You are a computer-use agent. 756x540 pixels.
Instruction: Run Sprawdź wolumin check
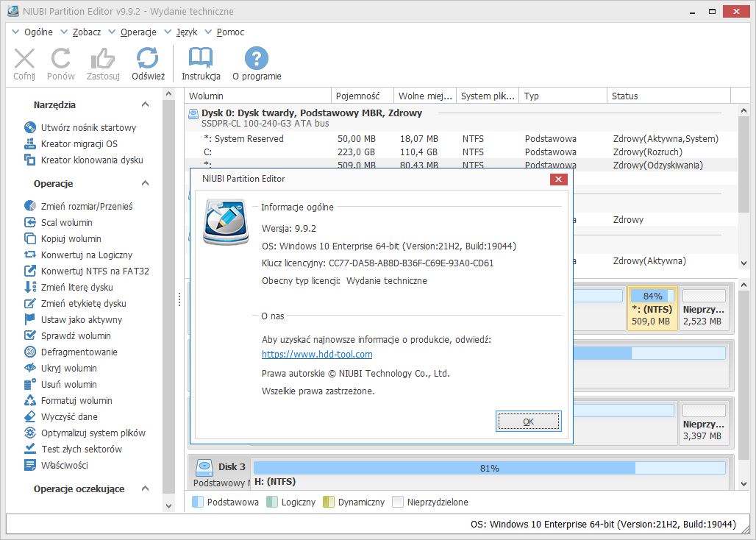point(68,335)
